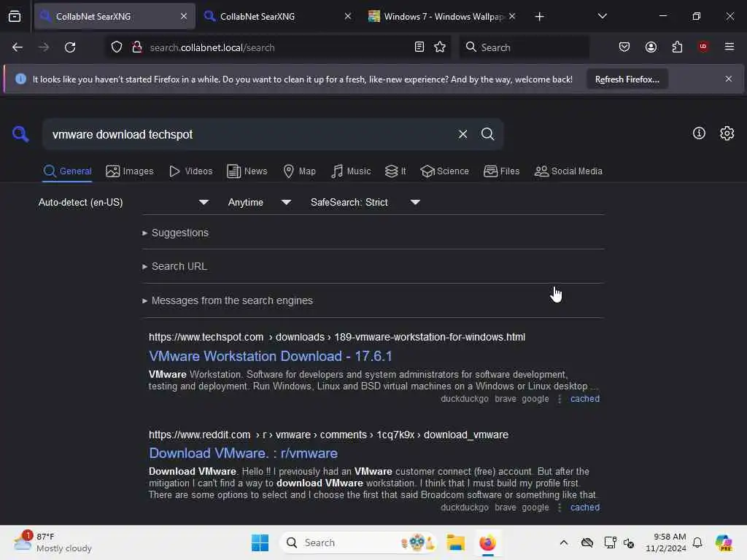Click the site security padlock icon
The width and height of the screenshot is (747, 560).
137,47
